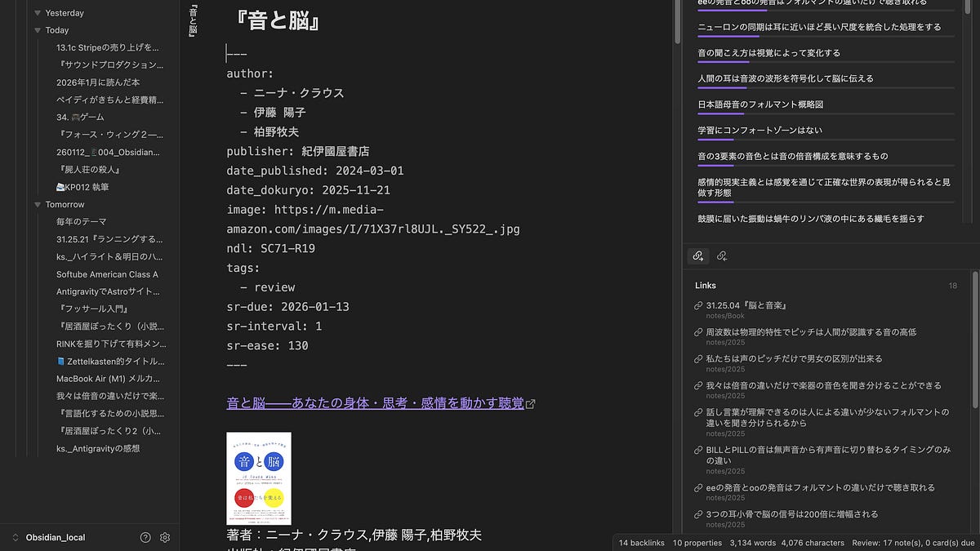
Task: Click progress bar under ニューロンの同期は耳に近いほど…
Action: coord(826,36)
